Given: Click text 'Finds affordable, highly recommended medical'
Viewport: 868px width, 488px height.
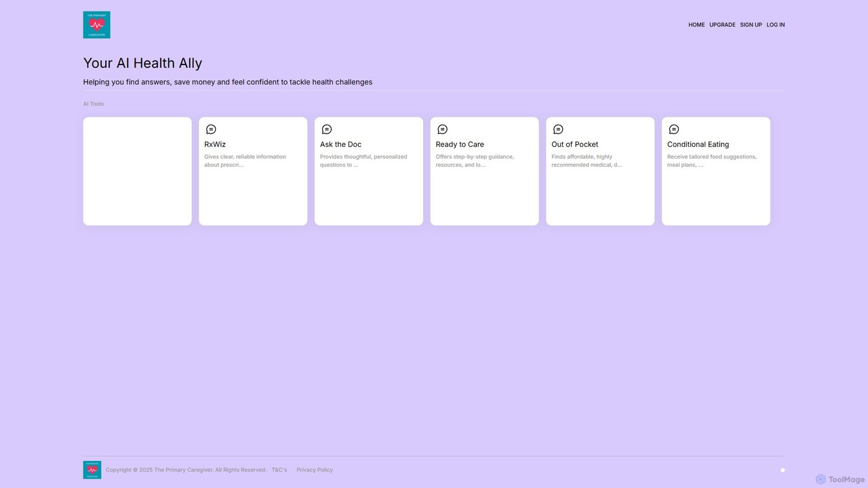Looking at the screenshot, I should (587, 161).
